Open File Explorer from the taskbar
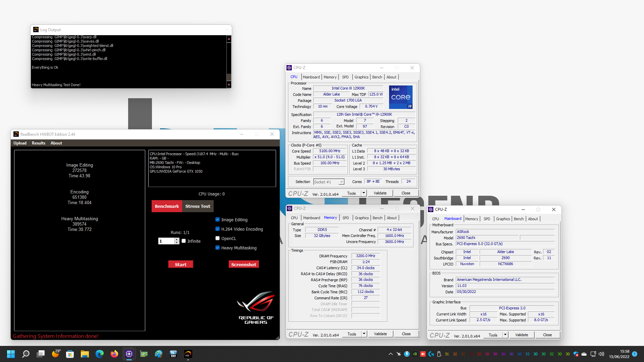 coord(85,354)
